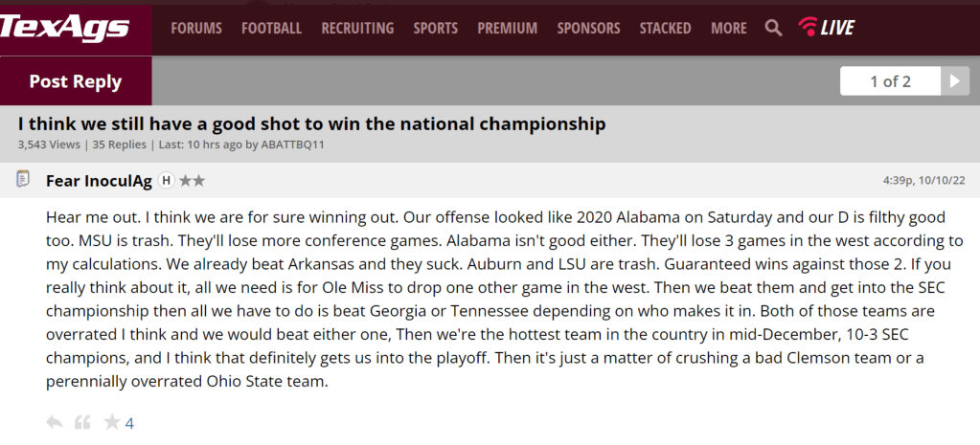The width and height of the screenshot is (980, 445).
Task: Open Fear InoculAg user profile
Action: coord(99,180)
